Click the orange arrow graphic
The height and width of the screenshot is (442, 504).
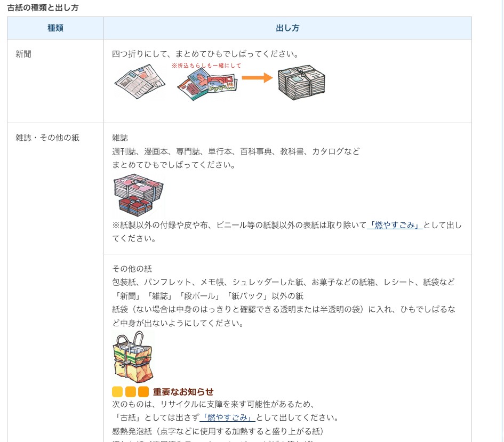click(x=257, y=78)
